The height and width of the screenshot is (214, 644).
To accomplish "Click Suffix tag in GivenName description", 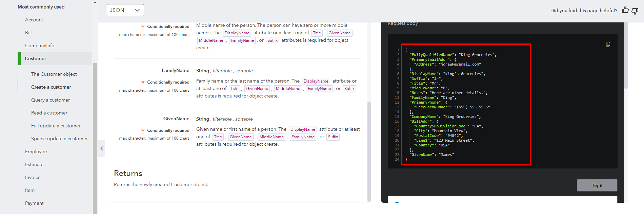I will 333,137.
